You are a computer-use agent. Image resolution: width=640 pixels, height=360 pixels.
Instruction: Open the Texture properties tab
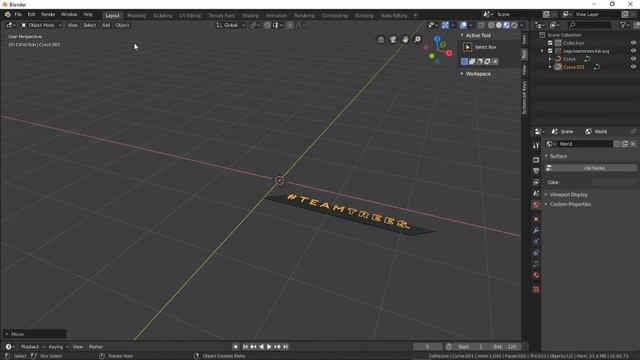pyautogui.click(x=536, y=290)
